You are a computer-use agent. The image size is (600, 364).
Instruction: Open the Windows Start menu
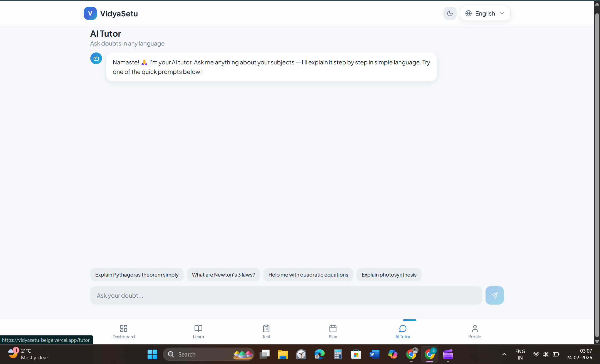(152, 354)
